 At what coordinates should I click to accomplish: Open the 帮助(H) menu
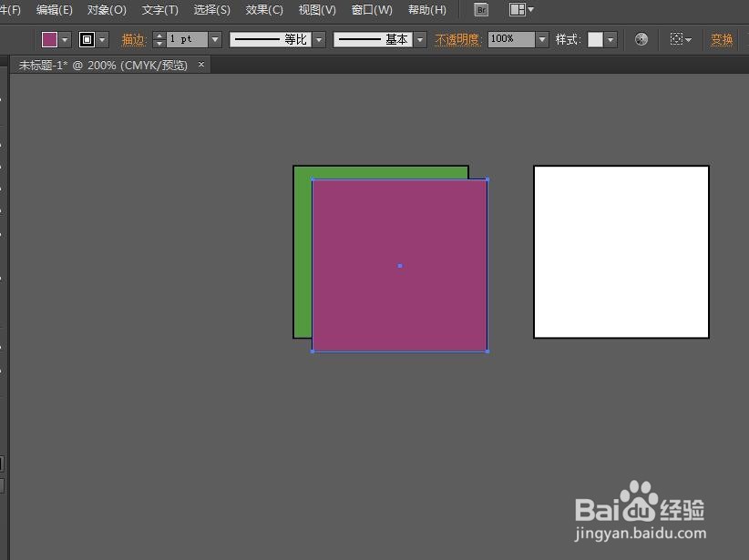click(x=427, y=9)
